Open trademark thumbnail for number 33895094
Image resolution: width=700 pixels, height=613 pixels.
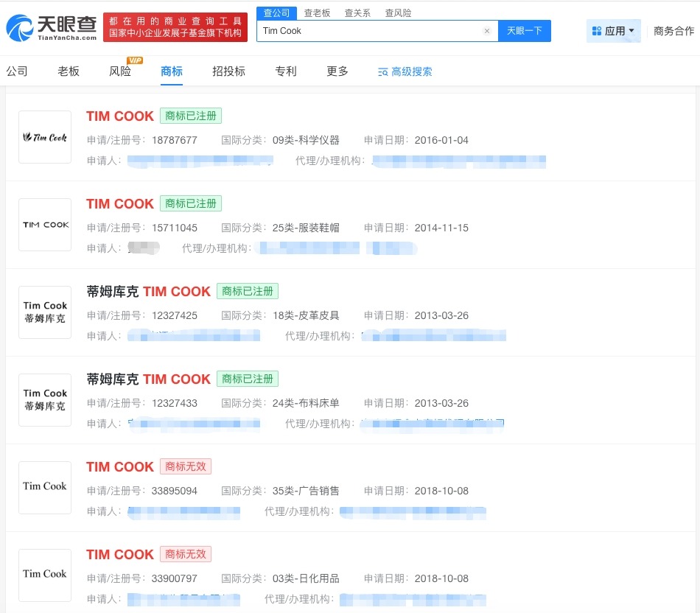pyautogui.click(x=45, y=488)
